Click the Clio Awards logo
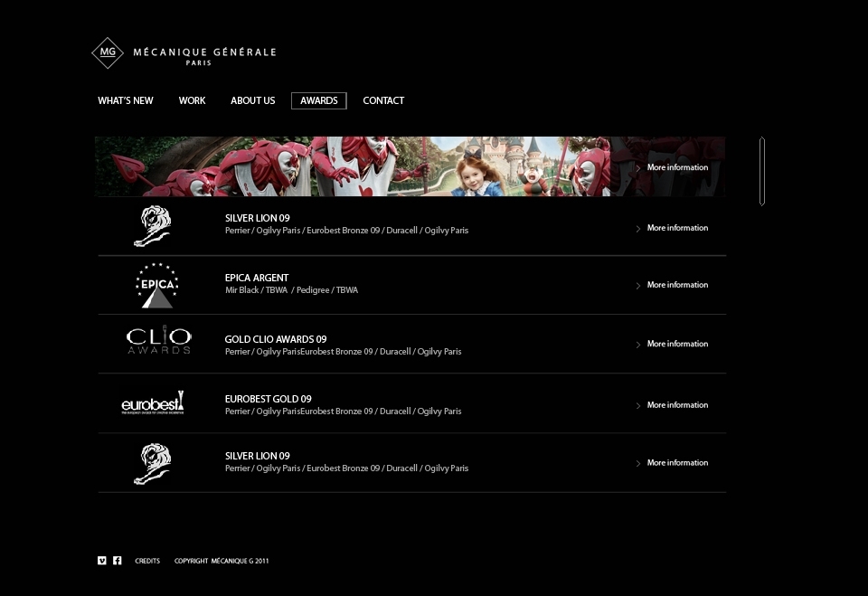The width and height of the screenshot is (868, 596). 159,340
